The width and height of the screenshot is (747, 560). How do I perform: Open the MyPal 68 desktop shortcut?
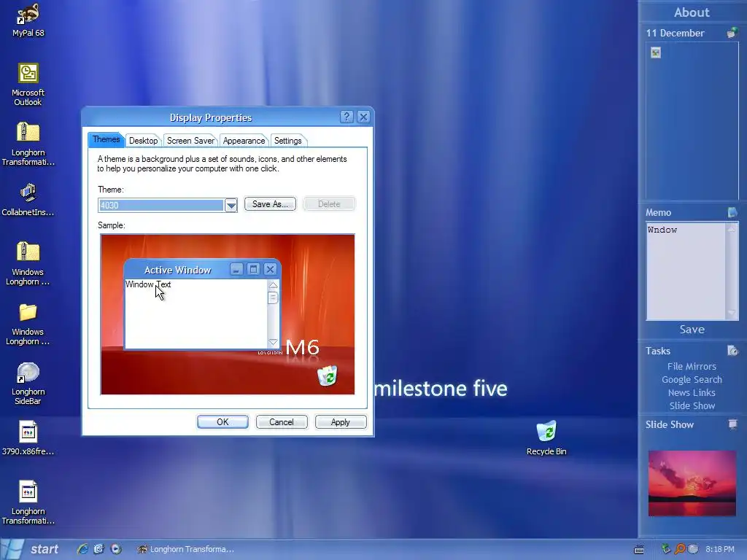pos(28,20)
